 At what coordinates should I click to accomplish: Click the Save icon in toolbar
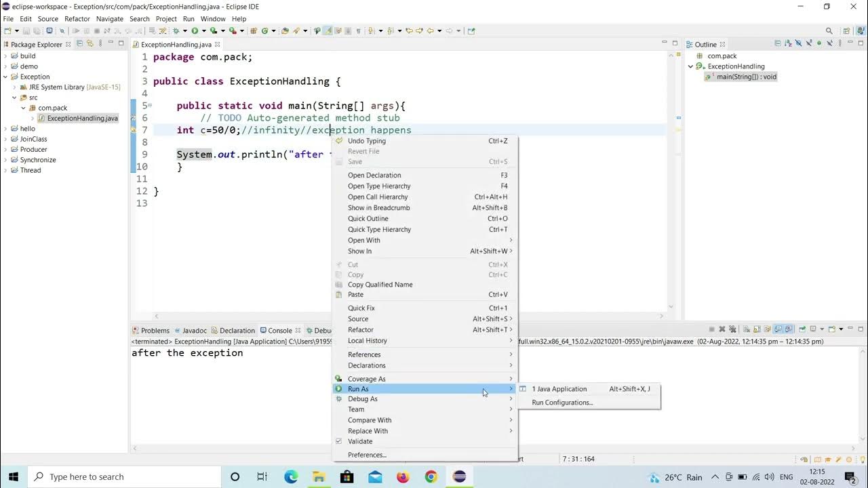coord(26,30)
